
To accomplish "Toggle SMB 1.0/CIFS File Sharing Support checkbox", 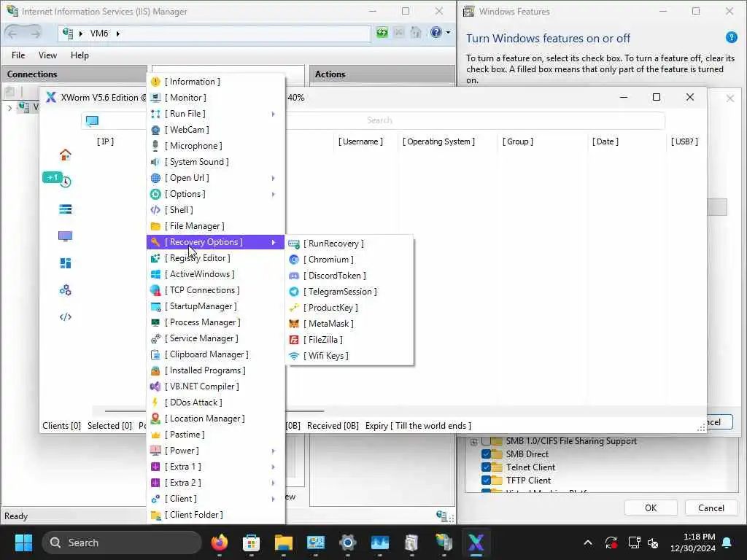I will (x=486, y=441).
